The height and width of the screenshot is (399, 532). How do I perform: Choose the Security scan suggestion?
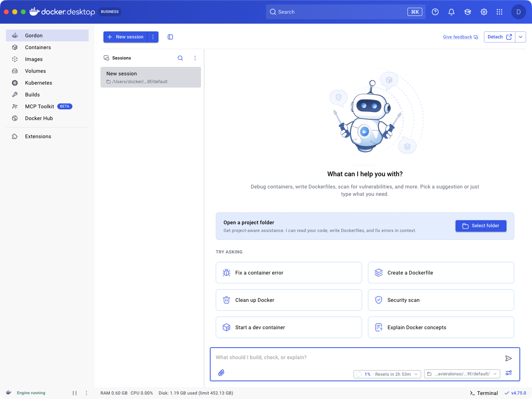(x=441, y=300)
